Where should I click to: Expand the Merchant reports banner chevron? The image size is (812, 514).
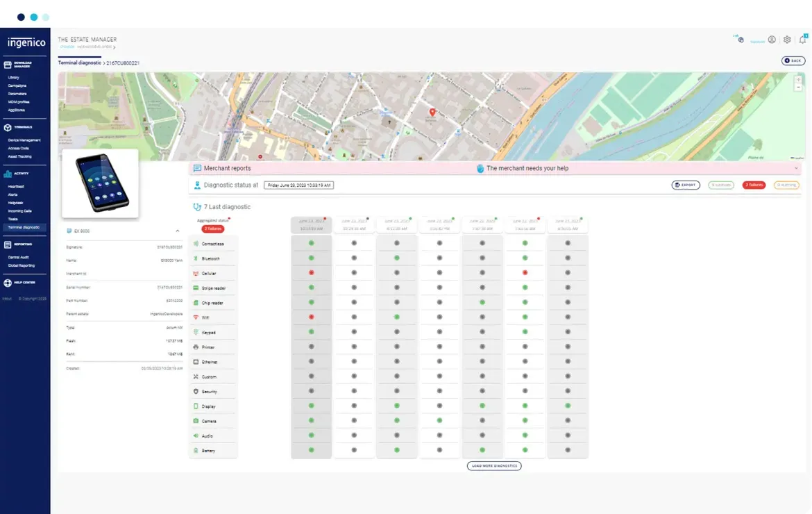(x=796, y=169)
